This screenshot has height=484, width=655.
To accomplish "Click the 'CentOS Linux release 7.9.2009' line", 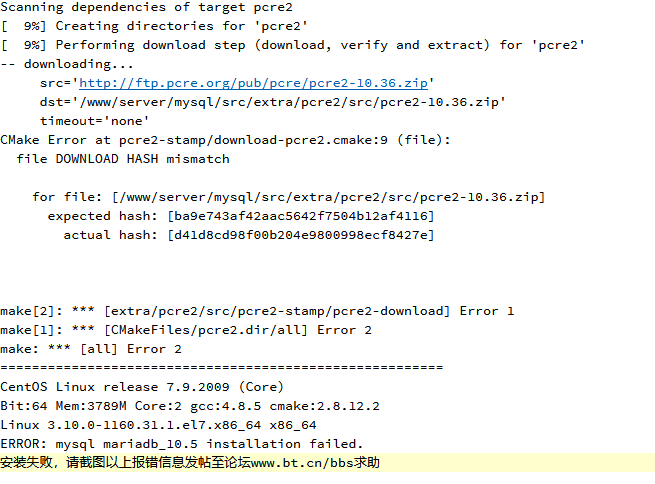I will coord(142,387).
